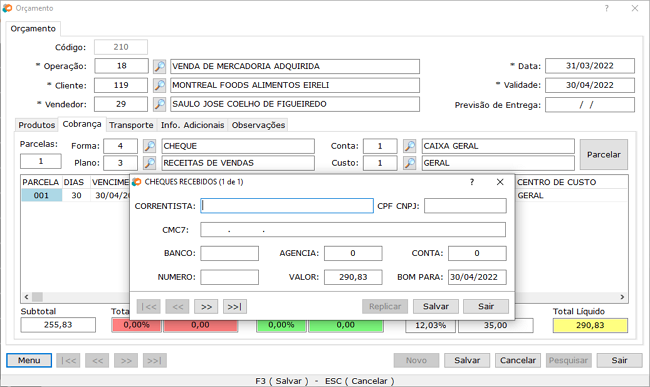Click the Forma lookup magnifier icon
Image resolution: width=650 pixels, height=387 pixels.
[149, 146]
